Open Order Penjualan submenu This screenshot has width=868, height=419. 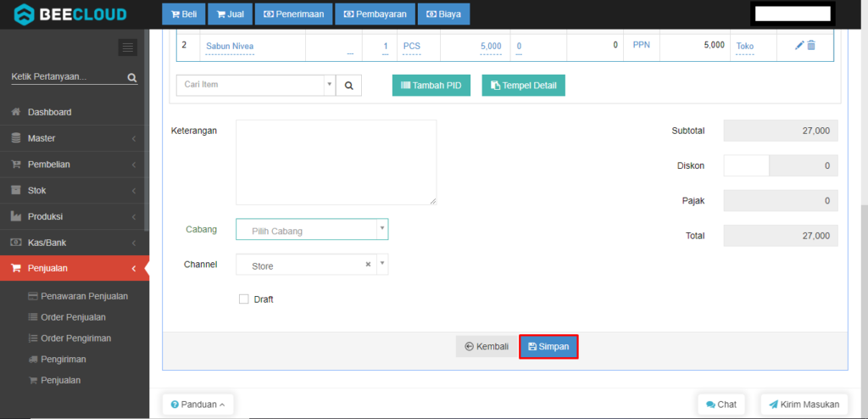[66, 317]
